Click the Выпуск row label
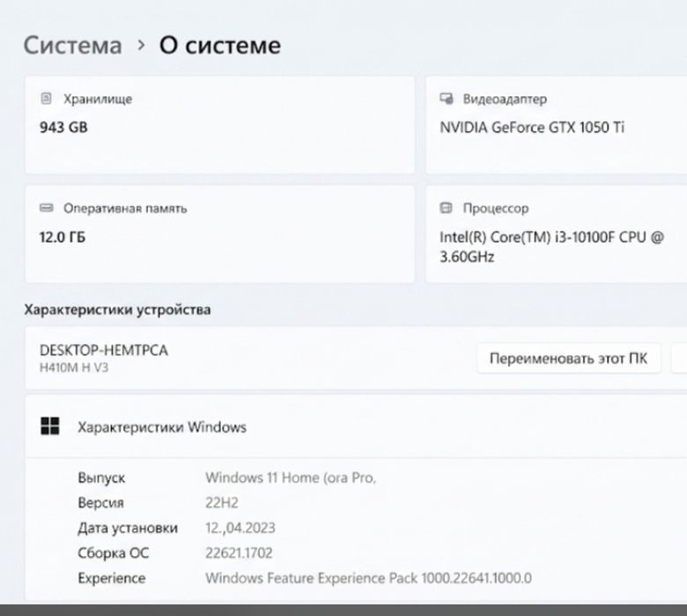This screenshot has width=687, height=616. (101, 478)
